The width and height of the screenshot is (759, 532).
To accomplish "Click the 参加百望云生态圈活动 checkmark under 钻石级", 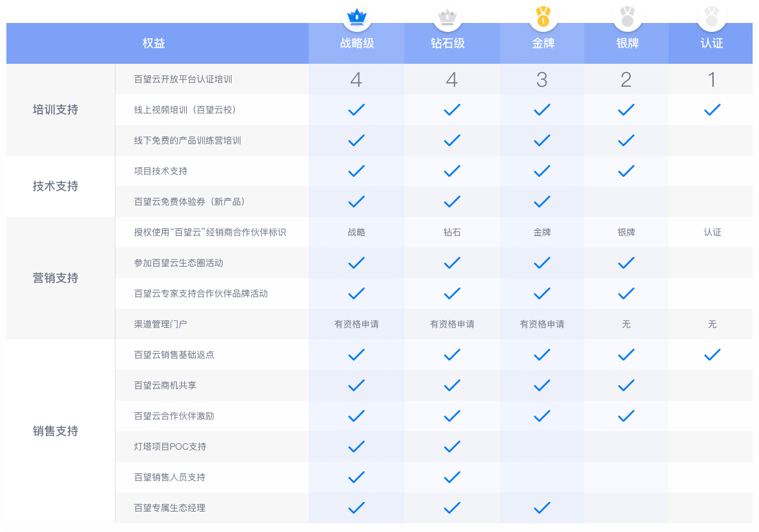I will [x=452, y=263].
